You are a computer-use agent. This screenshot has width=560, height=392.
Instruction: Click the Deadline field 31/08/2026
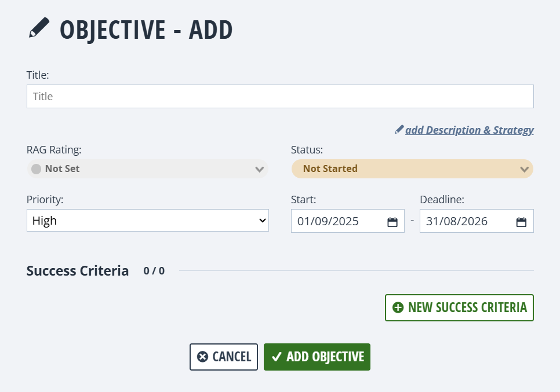477,221
